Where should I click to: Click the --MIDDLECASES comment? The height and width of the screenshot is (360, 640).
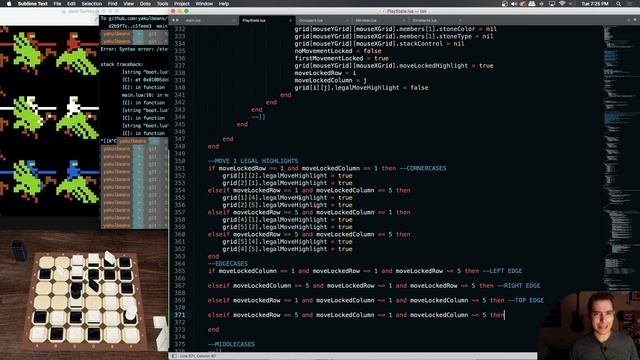231,344
